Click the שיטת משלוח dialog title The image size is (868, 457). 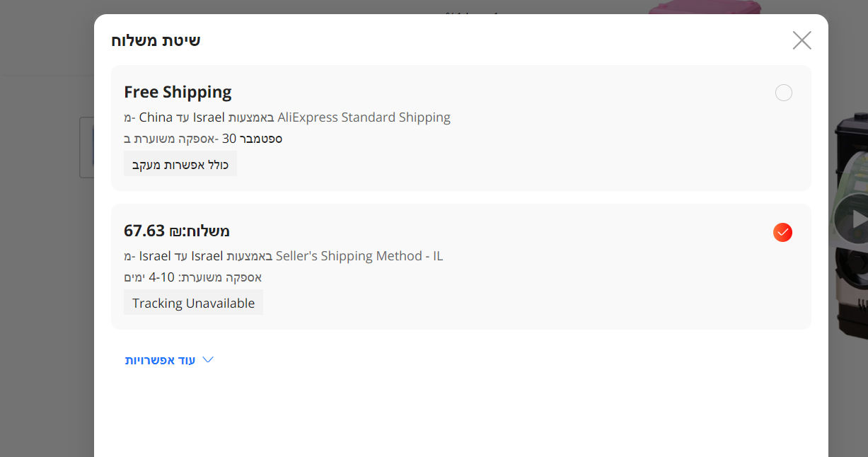[156, 40]
